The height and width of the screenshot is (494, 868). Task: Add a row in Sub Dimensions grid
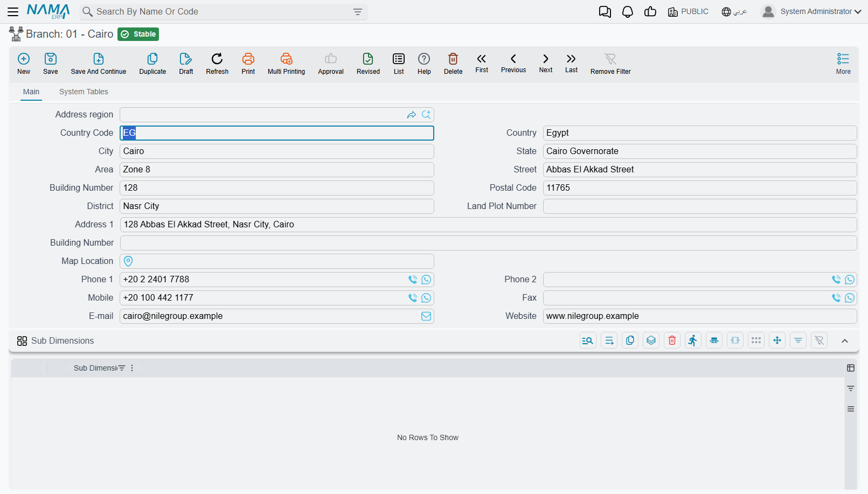[x=609, y=340]
